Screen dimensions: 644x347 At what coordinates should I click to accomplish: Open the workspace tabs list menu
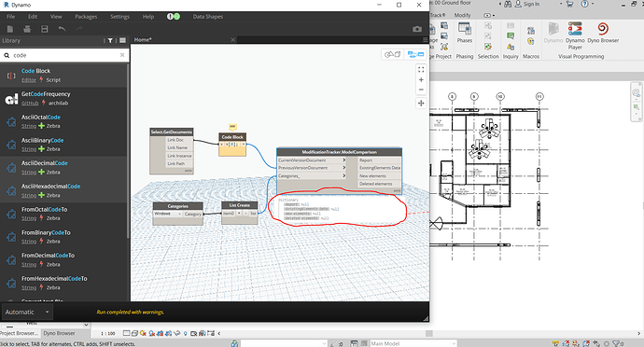425,40
